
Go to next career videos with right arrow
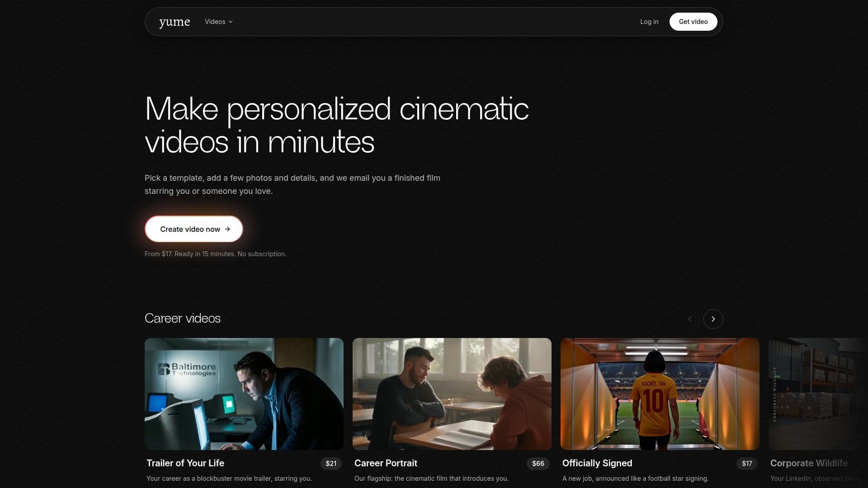coord(713,319)
